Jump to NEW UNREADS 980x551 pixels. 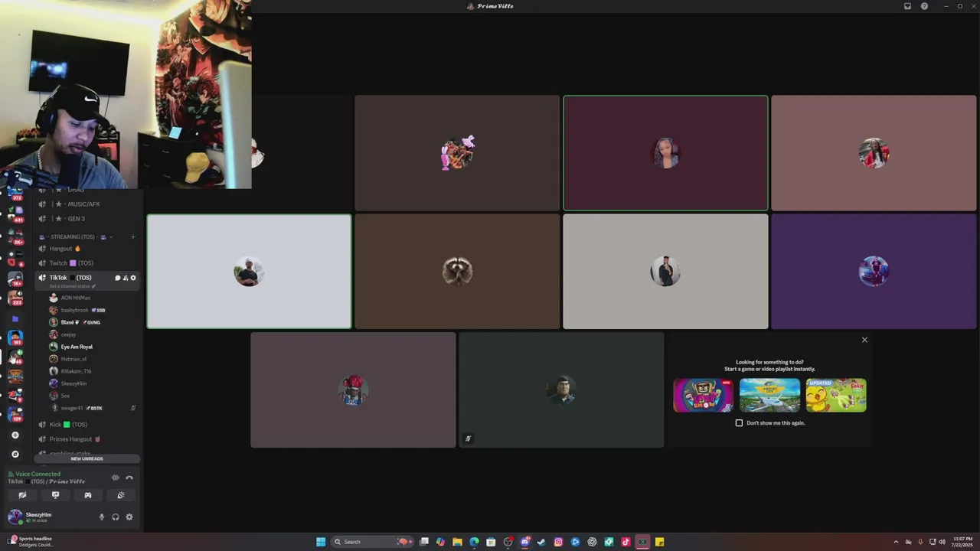click(x=87, y=459)
